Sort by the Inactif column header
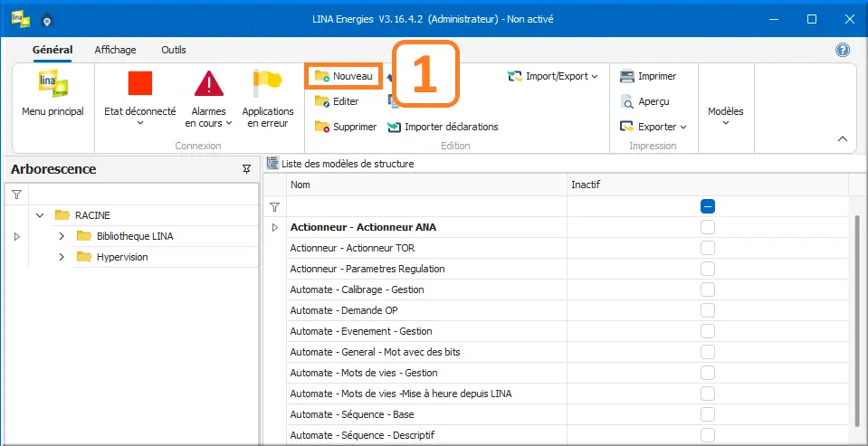This screenshot has height=446, width=868. pyautogui.click(x=708, y=185)
